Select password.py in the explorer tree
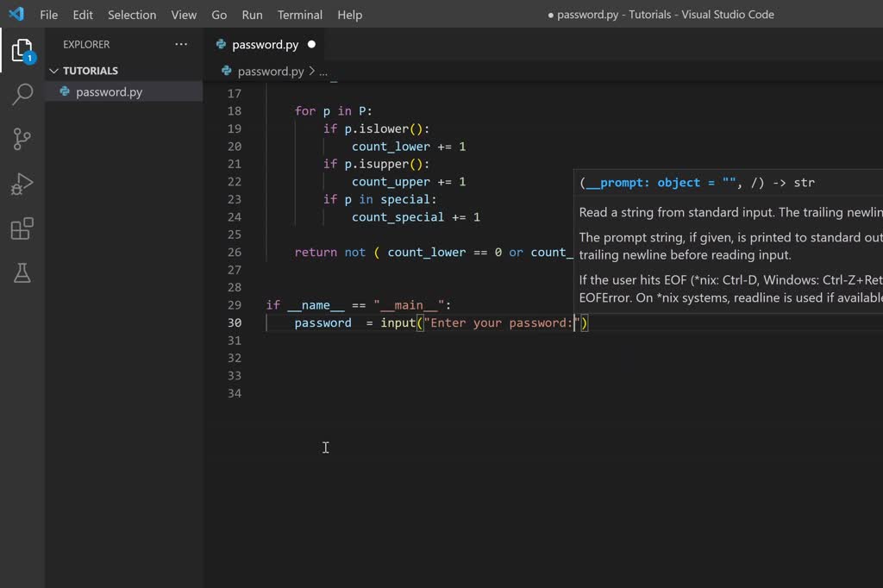 click(124, 91)
